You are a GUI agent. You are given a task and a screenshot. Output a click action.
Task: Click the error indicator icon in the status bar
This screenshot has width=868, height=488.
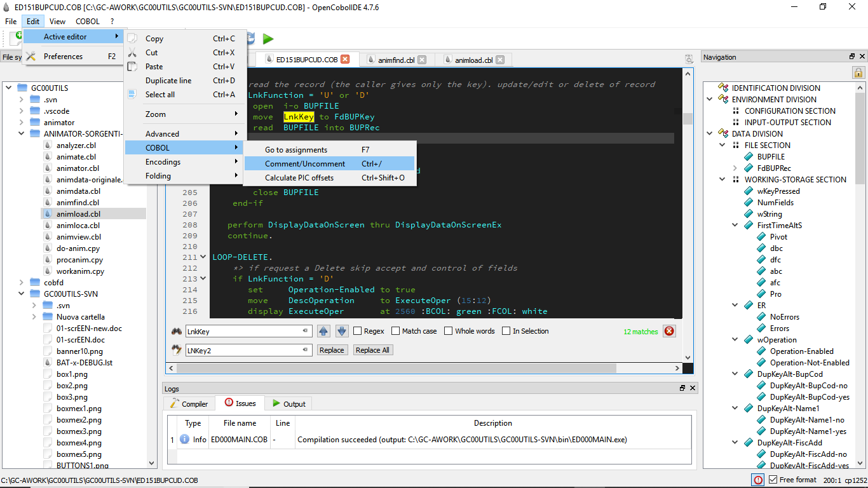click(x=757, y=480)
